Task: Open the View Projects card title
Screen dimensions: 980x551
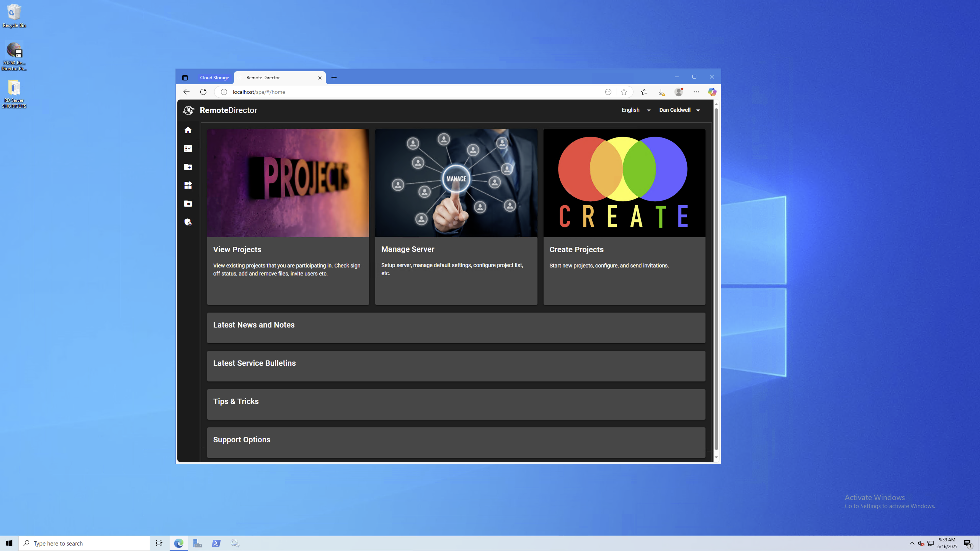Action: coord(237,249)
